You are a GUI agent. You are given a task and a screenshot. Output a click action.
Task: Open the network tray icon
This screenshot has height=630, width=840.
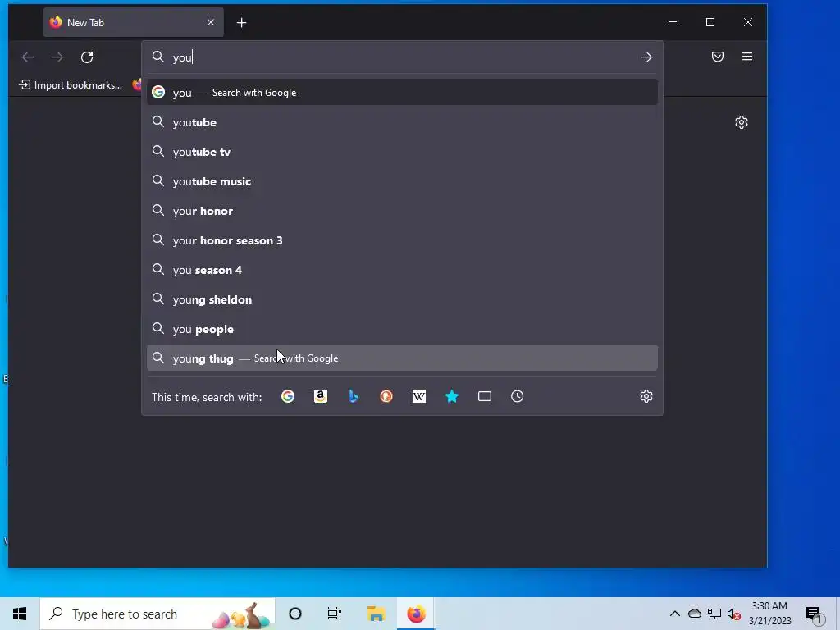(714, 614)
